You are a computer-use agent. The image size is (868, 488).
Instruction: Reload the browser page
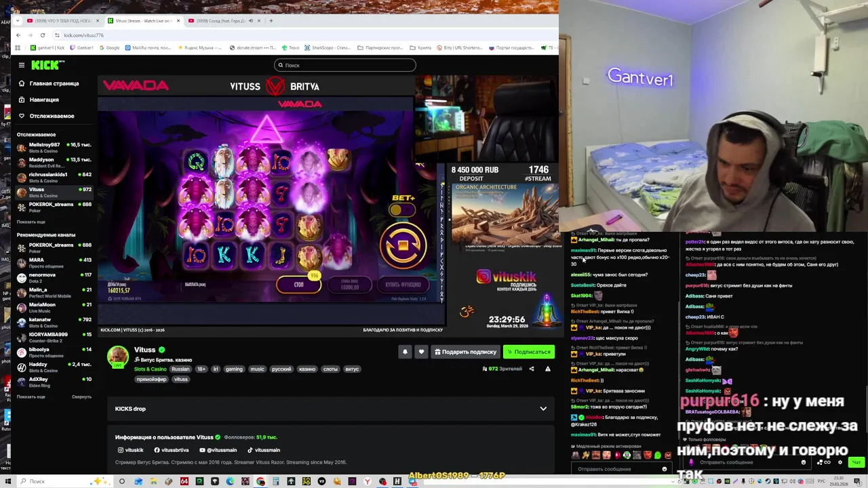43,35
